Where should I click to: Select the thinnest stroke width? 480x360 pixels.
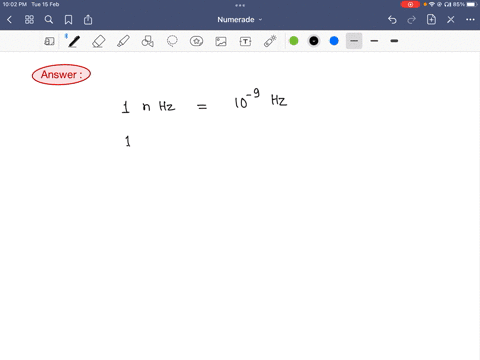click(x=354, y=41)
